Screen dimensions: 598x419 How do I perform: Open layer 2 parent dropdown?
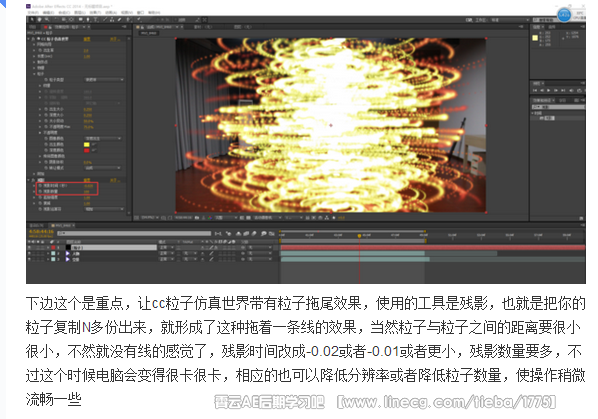260,254
